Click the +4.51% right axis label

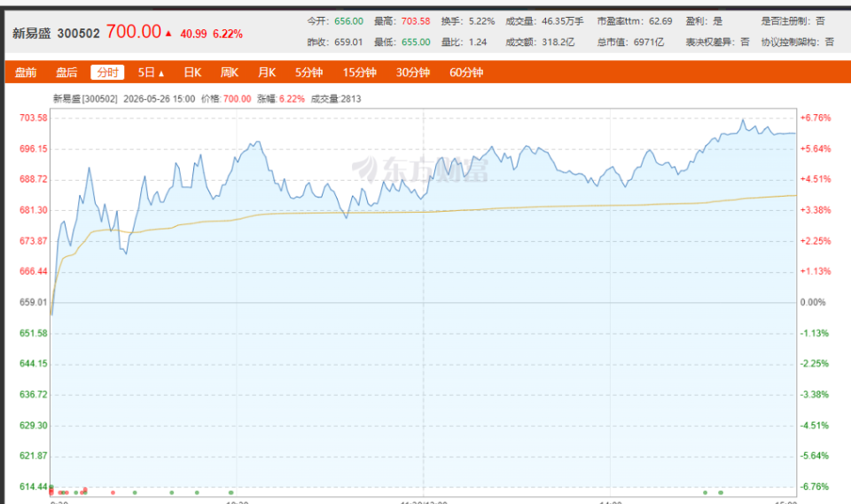(x=816, y=179)
